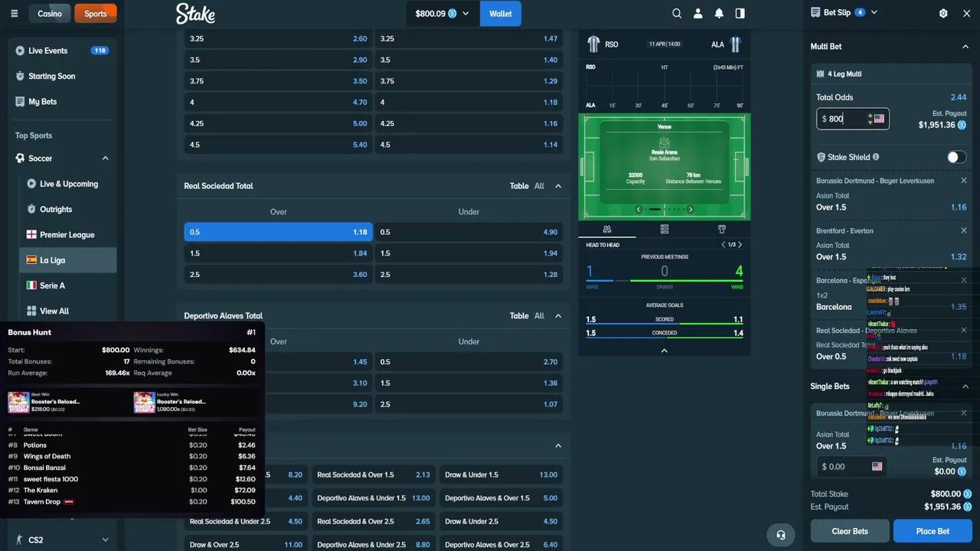Change currency flag in single bet stake field

tap(877, 466)
